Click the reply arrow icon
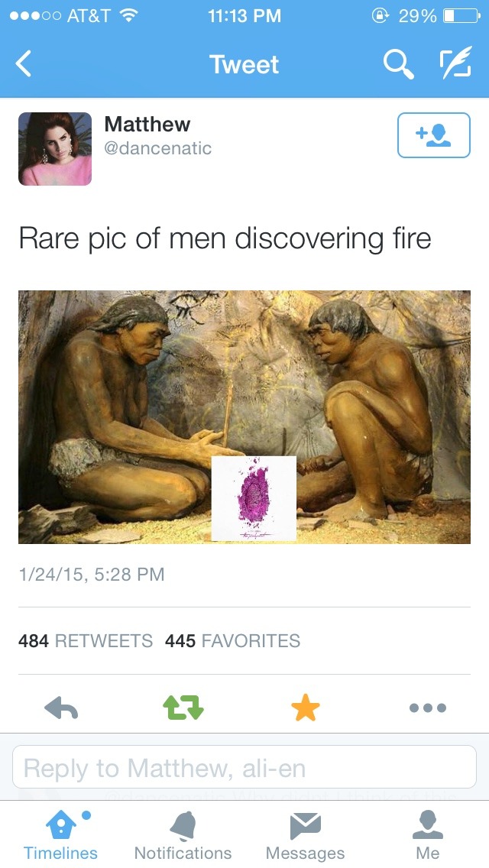Image resolution: width=489 pixels, height=868 pixels. coord(61,707)
